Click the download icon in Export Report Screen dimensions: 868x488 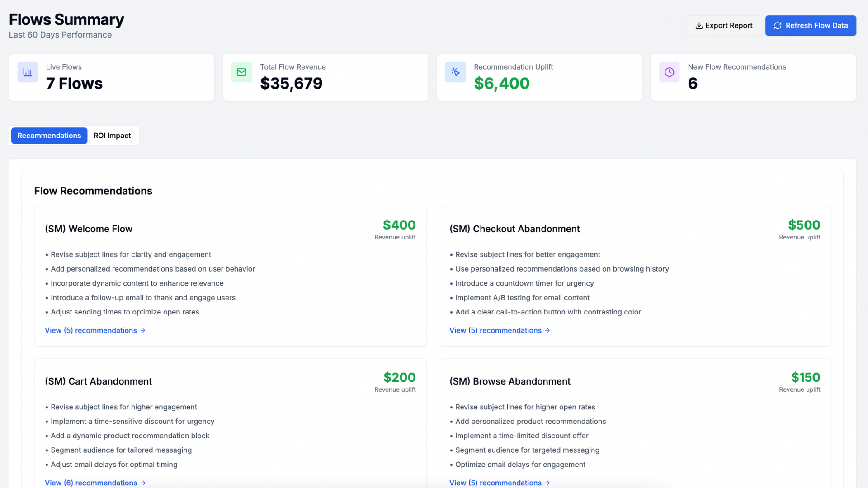click(x=699, y=26)
